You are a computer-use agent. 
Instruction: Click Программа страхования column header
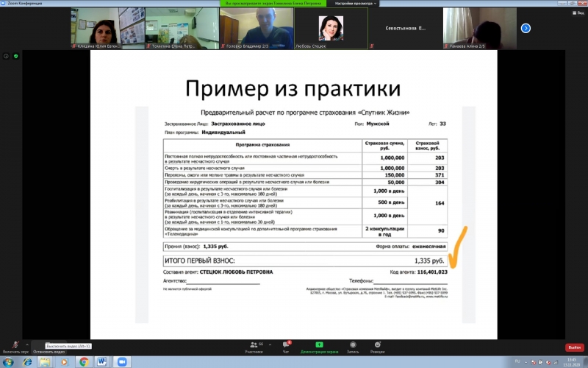point(262,144)
